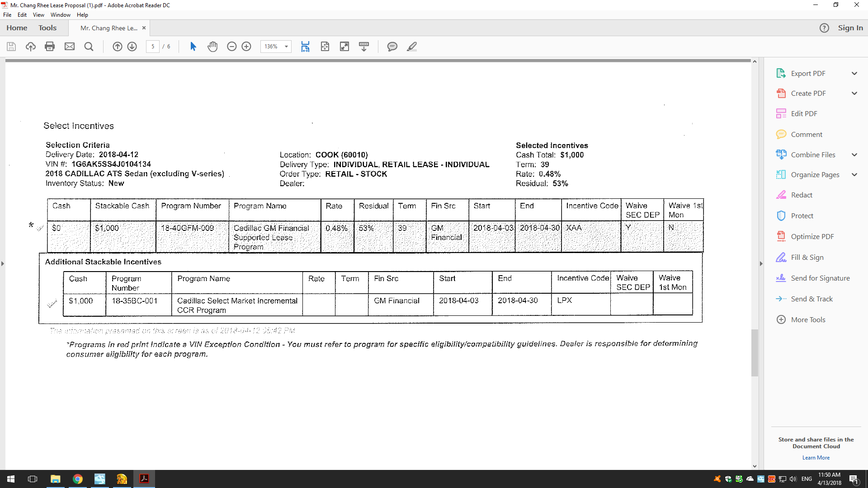The image size is (868, 488).
Task: Expand Combine Files options chevron
Action: tap(854, 155)
